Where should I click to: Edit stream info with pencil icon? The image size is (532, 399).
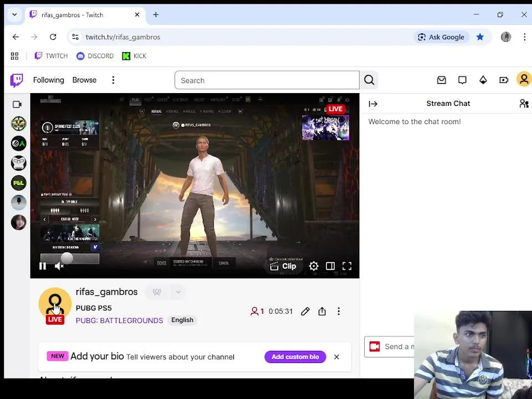tap(305, 311)
